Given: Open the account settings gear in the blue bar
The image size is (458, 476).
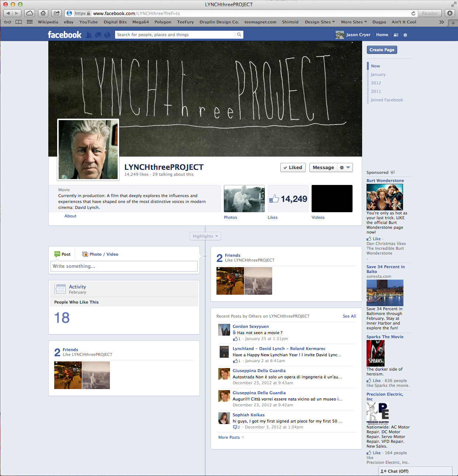Looking at the screenshot, I should [405, 35].
